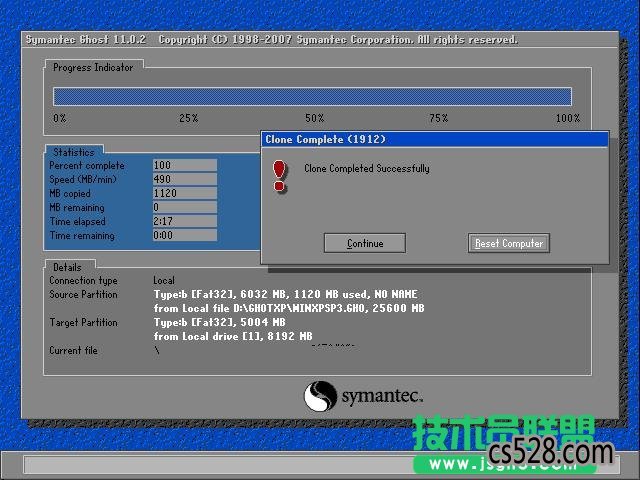Select the Time remaining value 0:00
This screenshot has height=480, width=640.
point(184,235)
